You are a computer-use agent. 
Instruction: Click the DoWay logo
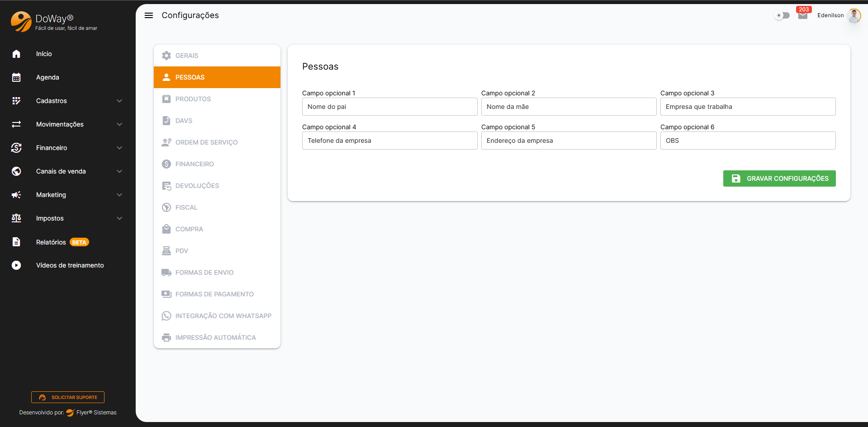click(x=21, y=21)
